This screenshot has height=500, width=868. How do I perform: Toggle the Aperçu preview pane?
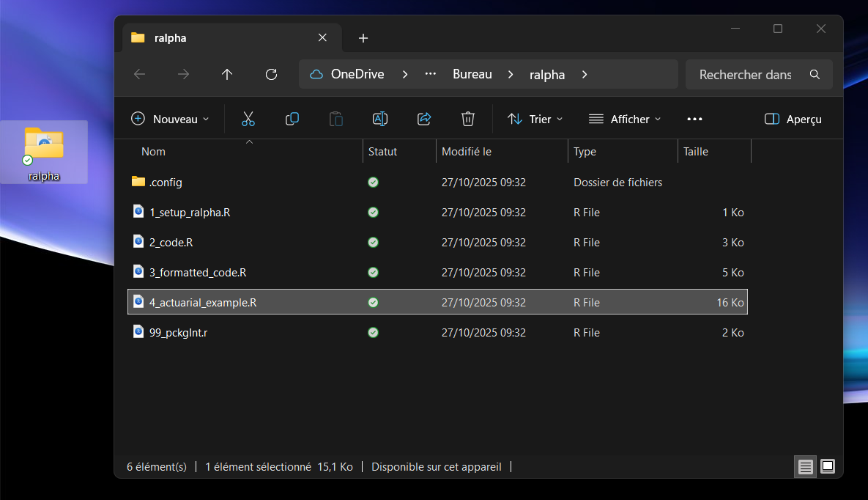click(793, 120)
